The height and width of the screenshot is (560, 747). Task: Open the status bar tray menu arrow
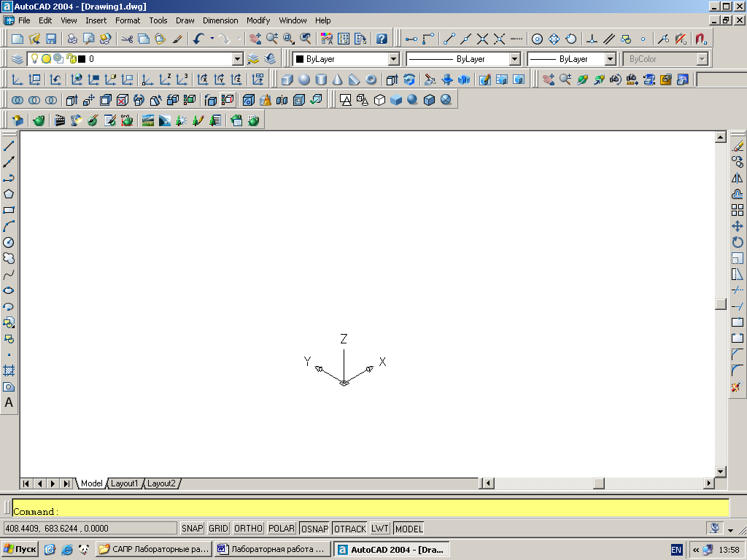(730, 529)
